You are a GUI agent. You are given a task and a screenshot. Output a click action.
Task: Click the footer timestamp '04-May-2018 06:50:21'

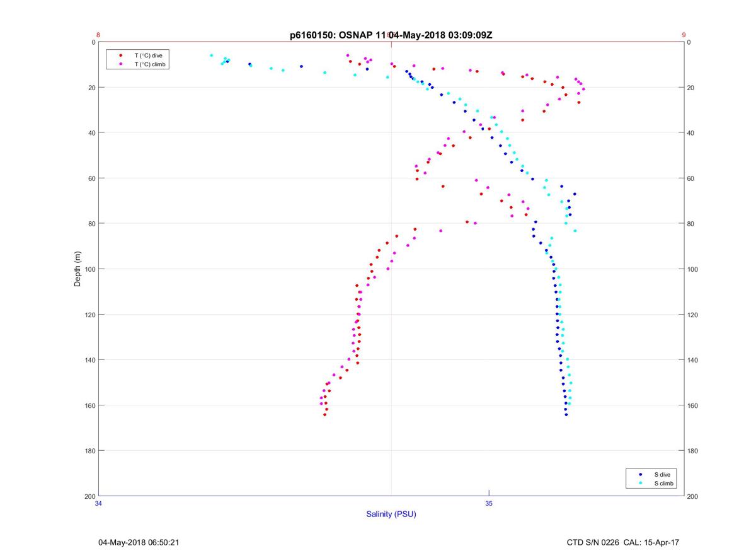[x=139, y=542]
